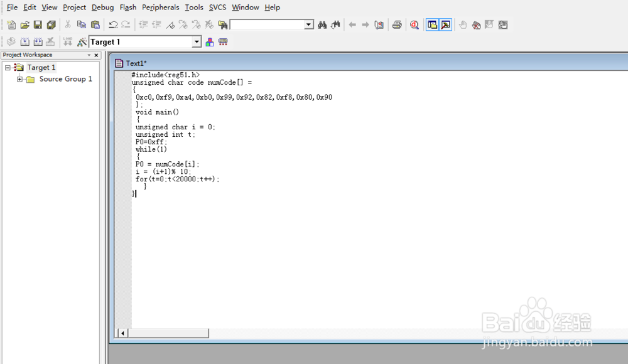Stop the build with crossed icon
Screen dimensions: 628x364
50,41
